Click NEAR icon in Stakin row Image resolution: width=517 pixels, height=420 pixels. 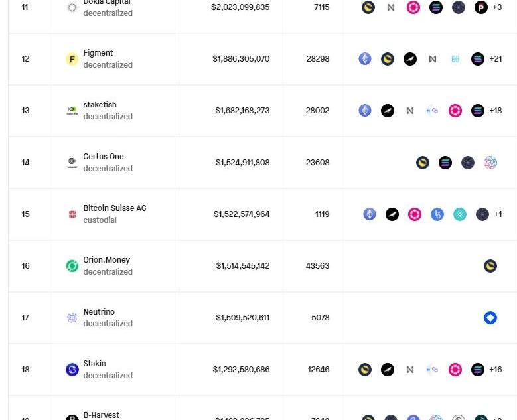tap(410, 370)
